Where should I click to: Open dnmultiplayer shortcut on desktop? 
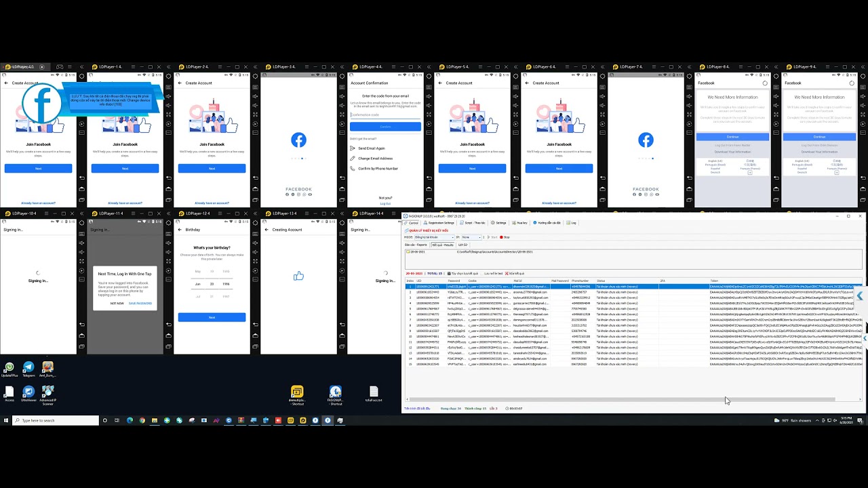pyautogui.click(x=297, y=394)
